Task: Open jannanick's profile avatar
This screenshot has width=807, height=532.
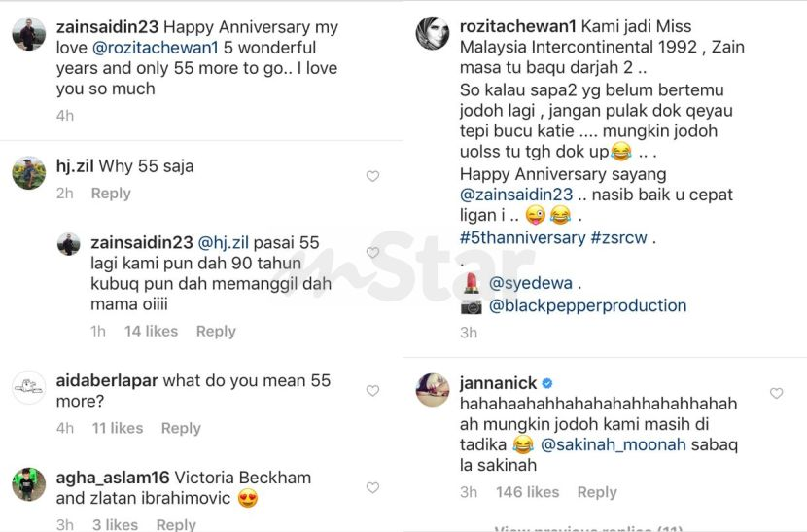Action: pyautogui.click(x=433, y=389)
